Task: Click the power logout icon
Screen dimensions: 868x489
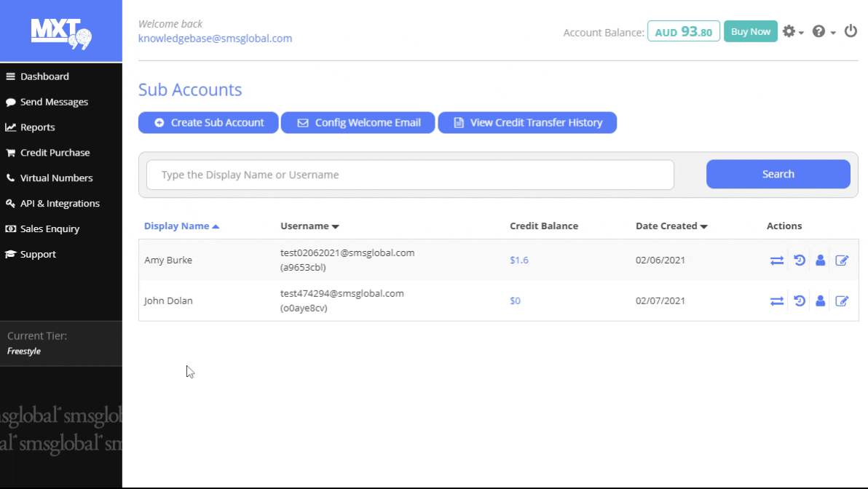Action: (851, 31)
